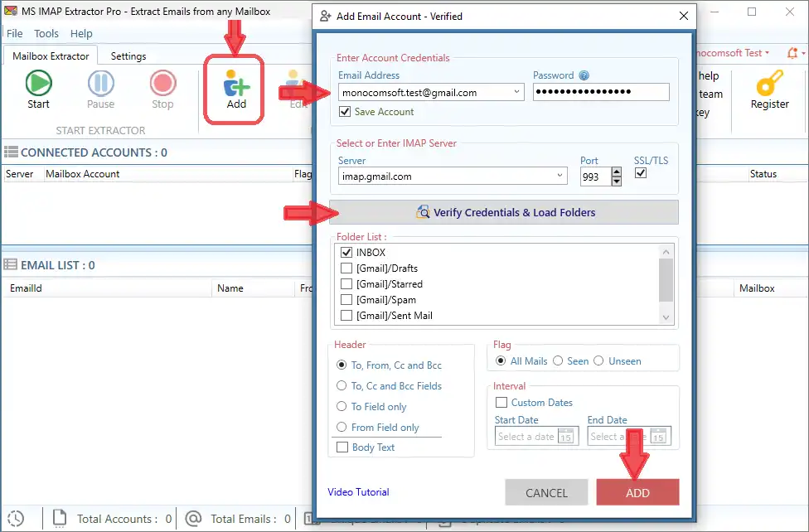Uncheck the INBOX folder
The height and width of the screenshot is (532, 809).
click(346, 252)
